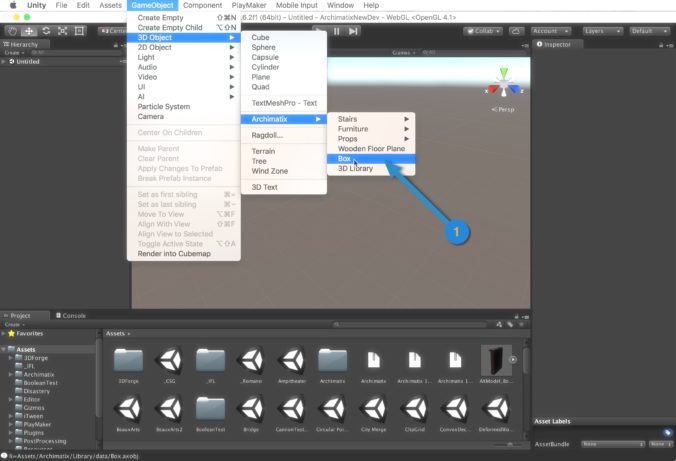Select the AXModel prefab thumbnail
The width and height of the screenshot is (676, 461).
pyautogui.click(x=496, y=360)
